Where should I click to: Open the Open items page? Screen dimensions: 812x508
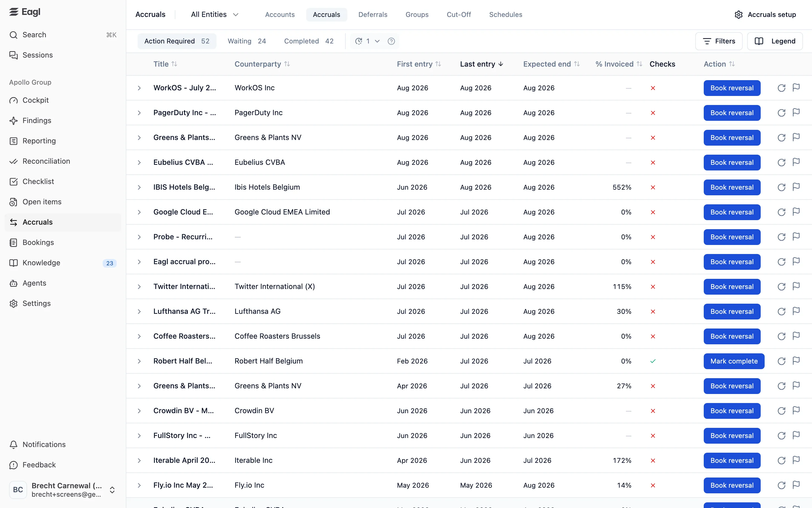pyautogui.click(x=63, y=202)
